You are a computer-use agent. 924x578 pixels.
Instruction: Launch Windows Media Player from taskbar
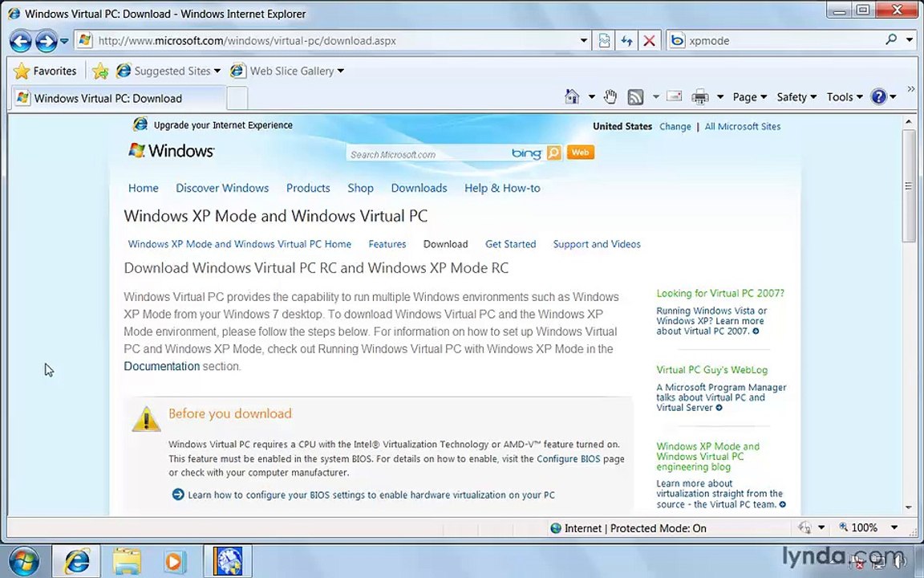(x=174, y=561)
